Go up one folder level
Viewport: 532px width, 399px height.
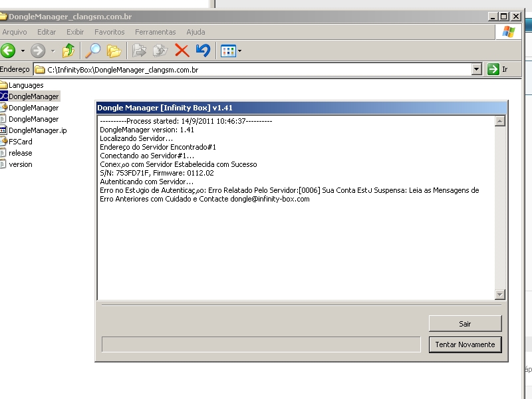(68, 51)
